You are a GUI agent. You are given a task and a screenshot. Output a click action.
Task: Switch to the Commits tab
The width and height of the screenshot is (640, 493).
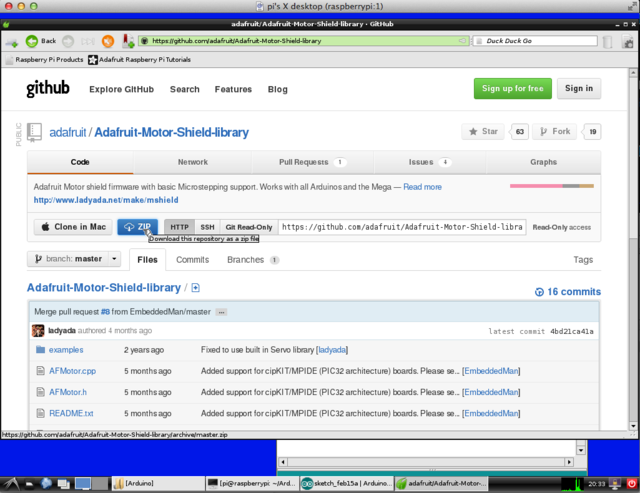click(192, 260)
